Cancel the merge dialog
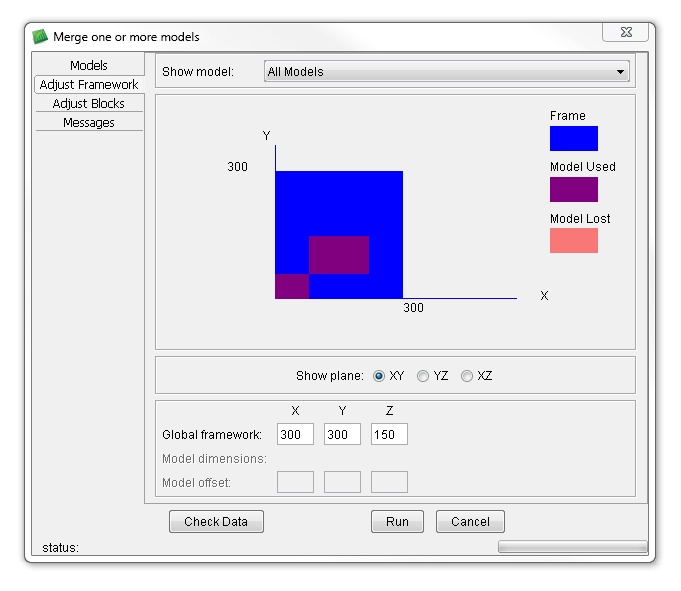The image size is (681, 591). pyautogui.click(x=470, y=522)
